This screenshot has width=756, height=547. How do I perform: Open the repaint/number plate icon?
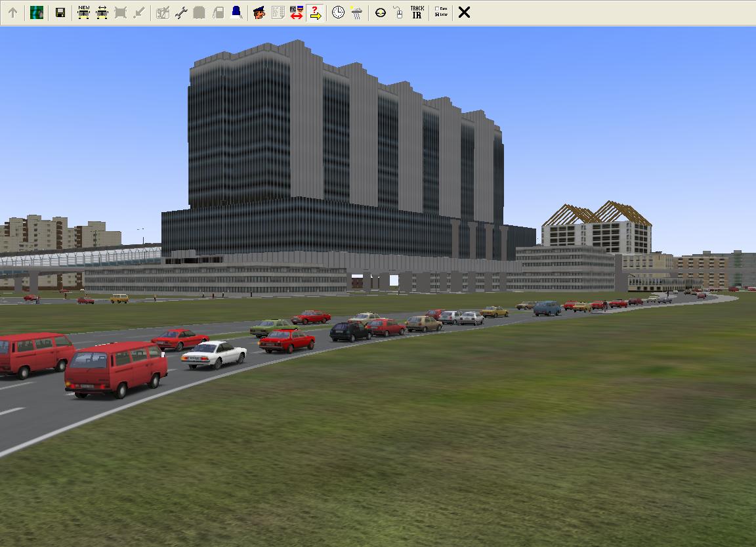click(x=163, y=12)
